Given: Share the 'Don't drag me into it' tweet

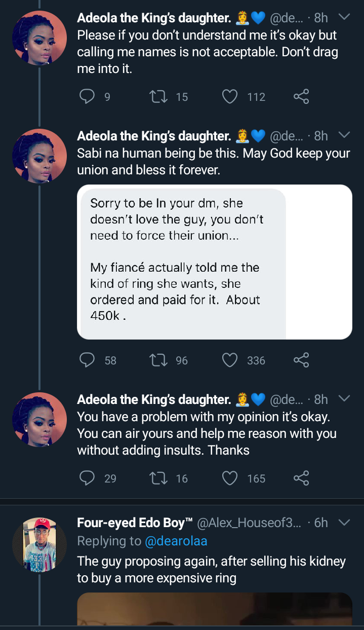Looking at the screenshot, I should click(x=301, y=96).
